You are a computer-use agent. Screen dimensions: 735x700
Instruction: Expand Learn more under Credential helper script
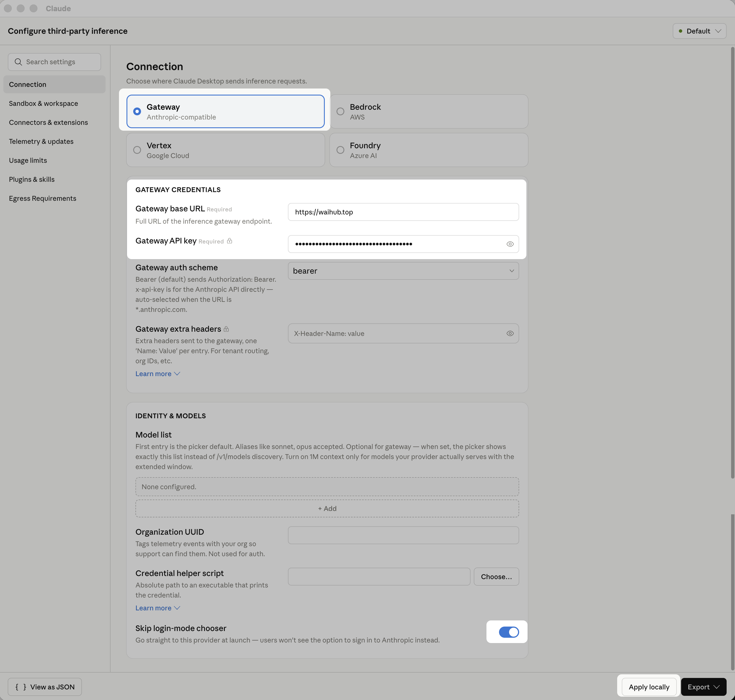tap(157, 608)
